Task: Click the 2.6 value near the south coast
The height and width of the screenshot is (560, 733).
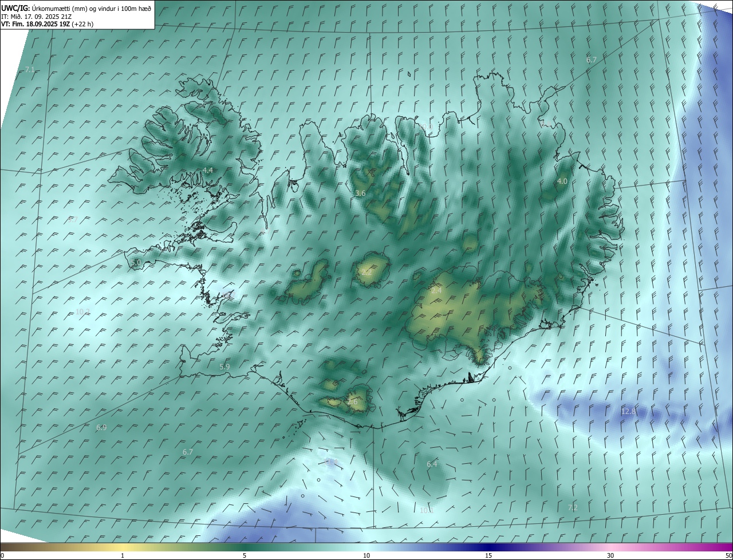Action: click(x=352, y=402)
